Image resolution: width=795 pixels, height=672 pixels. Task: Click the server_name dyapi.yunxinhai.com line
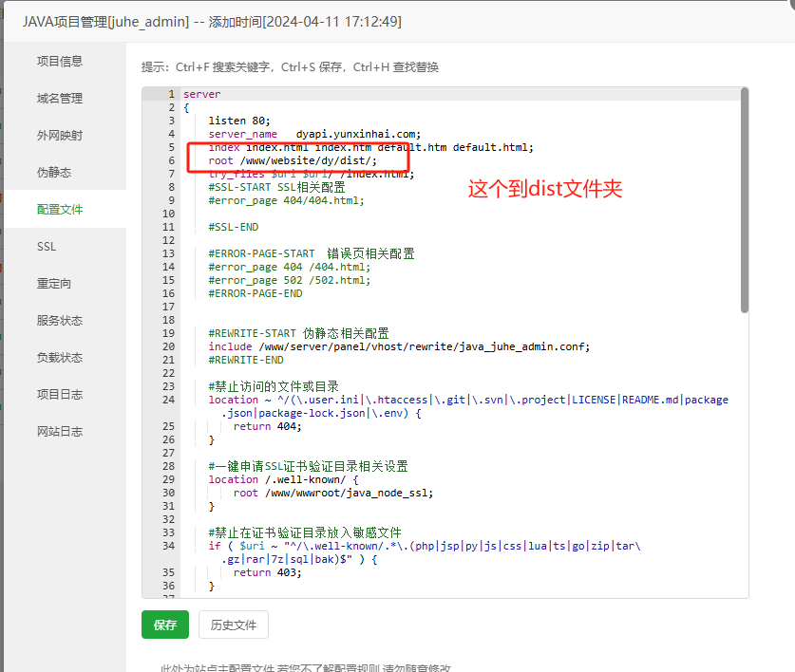[x=313, y=135]
